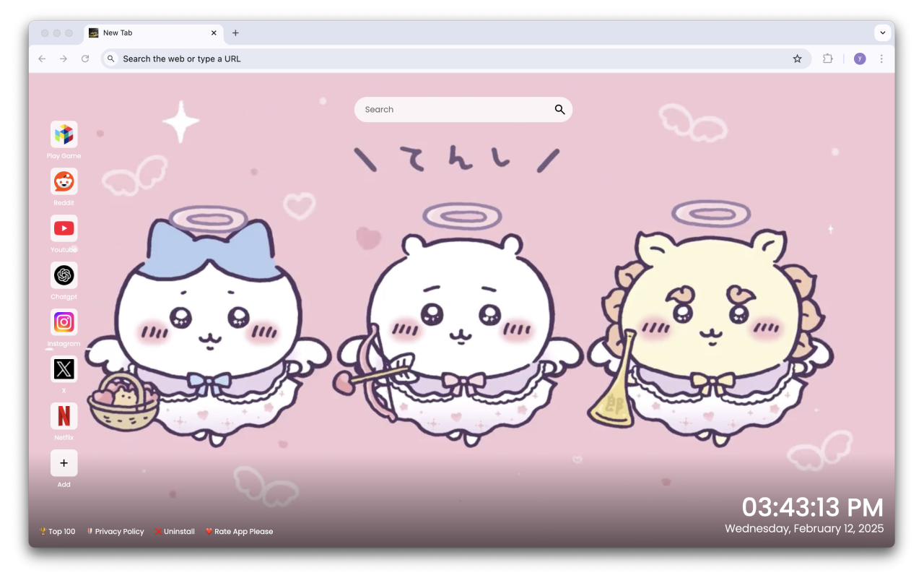Viewport: 924px width, 578px height.
Task: Launch Reddit from the sidebar
Action: point(64,181)
